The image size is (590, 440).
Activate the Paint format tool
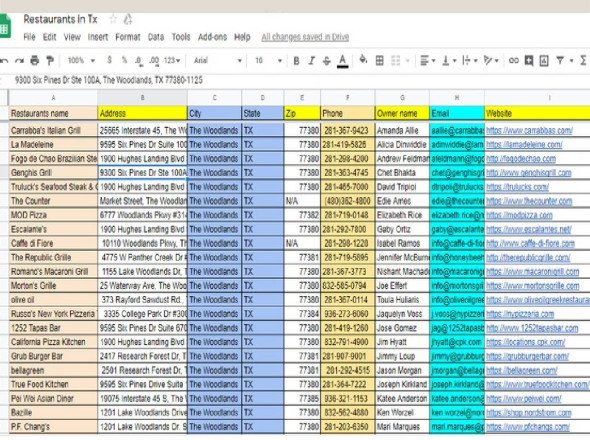coord(50,60)
